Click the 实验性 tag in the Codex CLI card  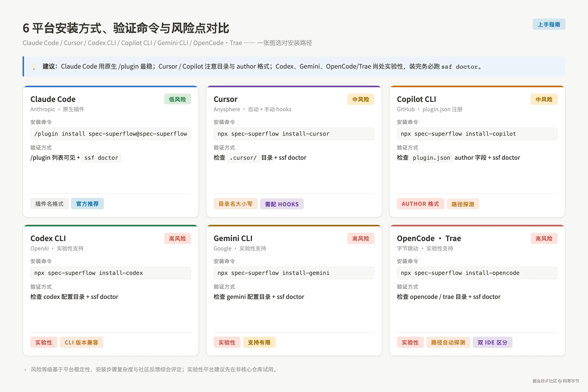tap(44, 343)
